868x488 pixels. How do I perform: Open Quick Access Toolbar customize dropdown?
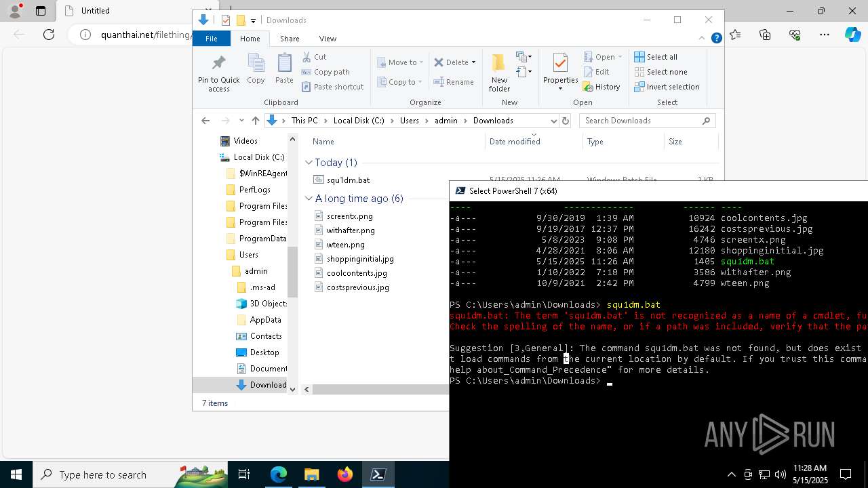(253, 20)
